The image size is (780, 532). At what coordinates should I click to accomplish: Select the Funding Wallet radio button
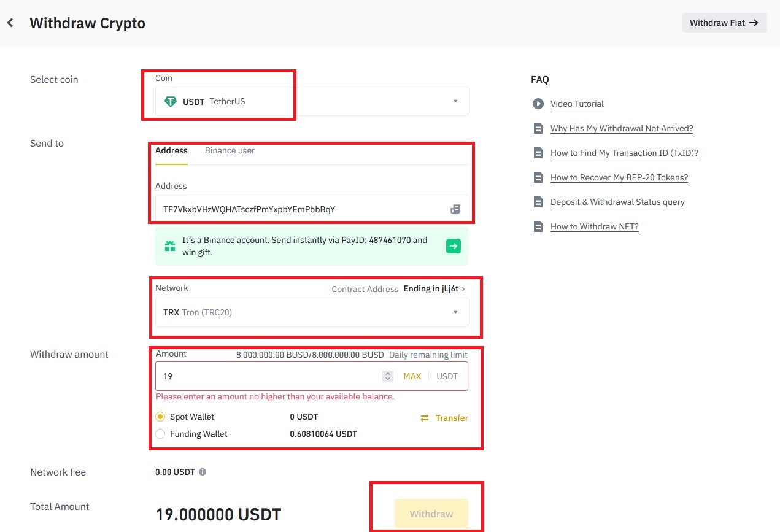(160, 434)
